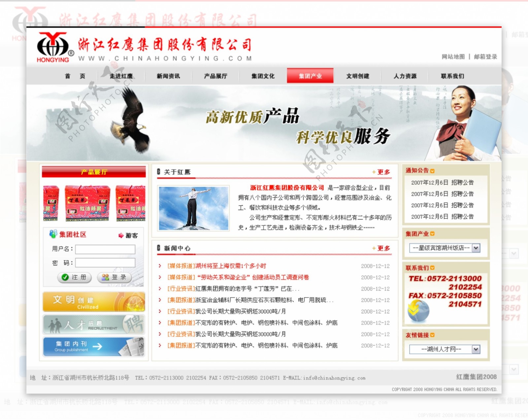Select the highlighted 集团产业 tab
528x420 pixels.
pyautogui.click(x=310, y=76)
